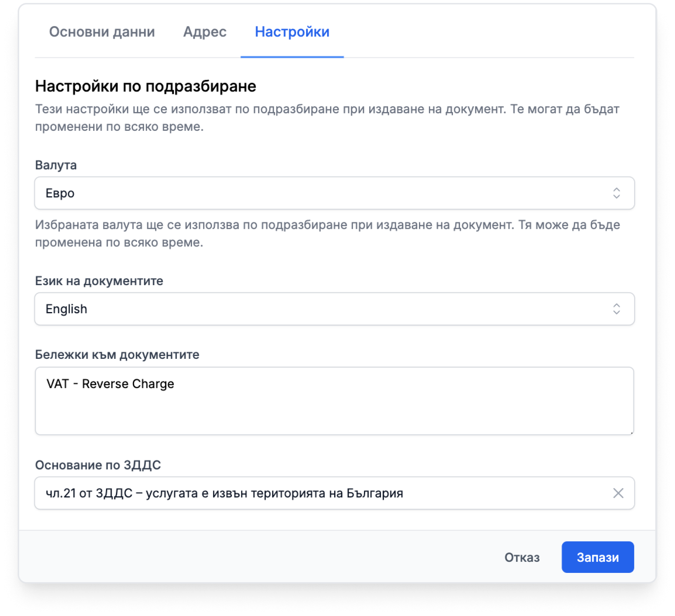The height and width of the screenshot is (616, 675).
Task: Click the resize handle of the notes textarea
Action: click(631, 432)
